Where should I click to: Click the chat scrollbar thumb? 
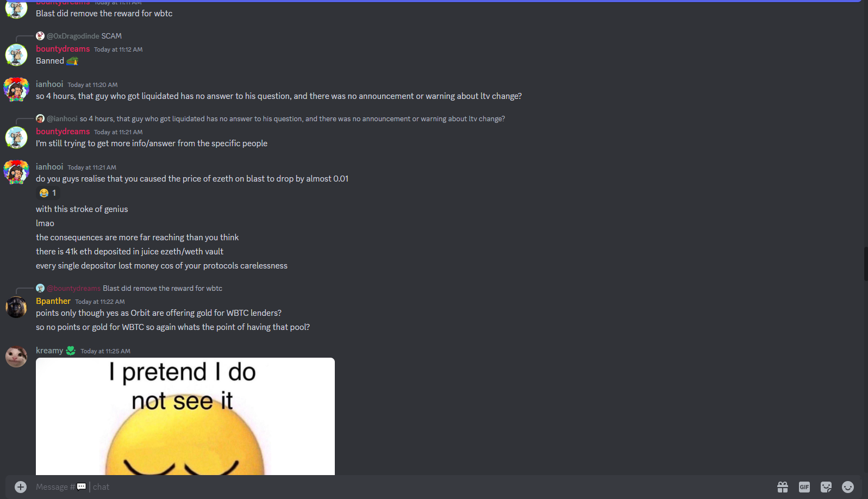[865, 264]
